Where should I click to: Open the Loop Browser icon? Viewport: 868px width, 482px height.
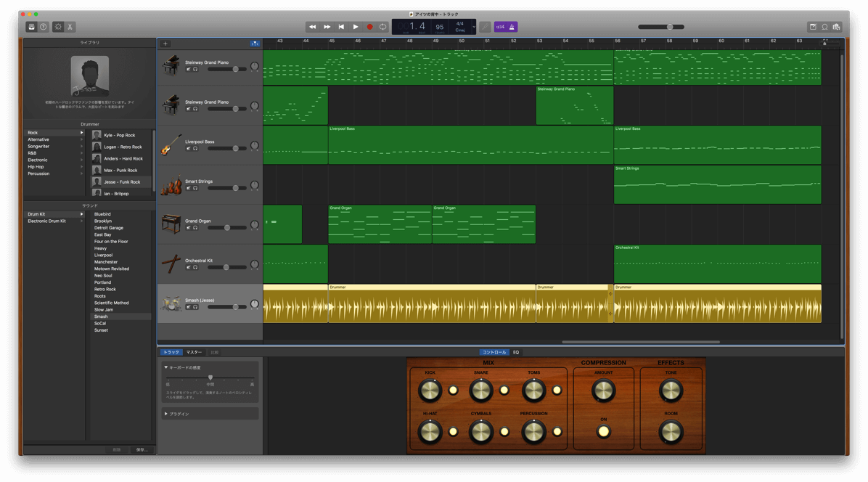point(824,27)
